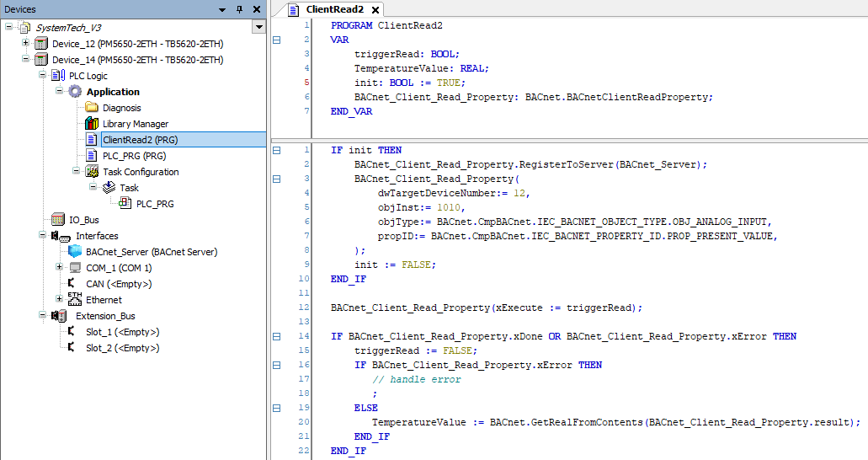
Task: Click the COM_1 monitor icon
Action: coord(75,268)
